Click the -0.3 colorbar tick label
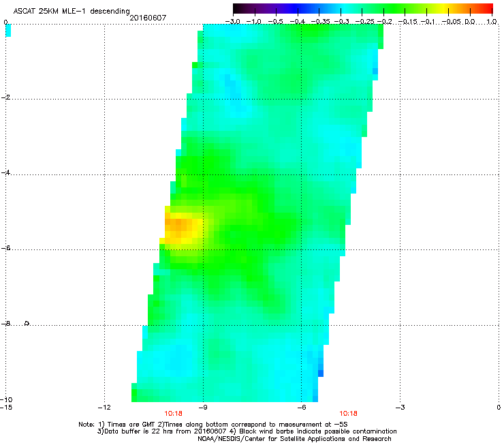The height and width of the screenshot is (443, 504). tap(341, 22)
